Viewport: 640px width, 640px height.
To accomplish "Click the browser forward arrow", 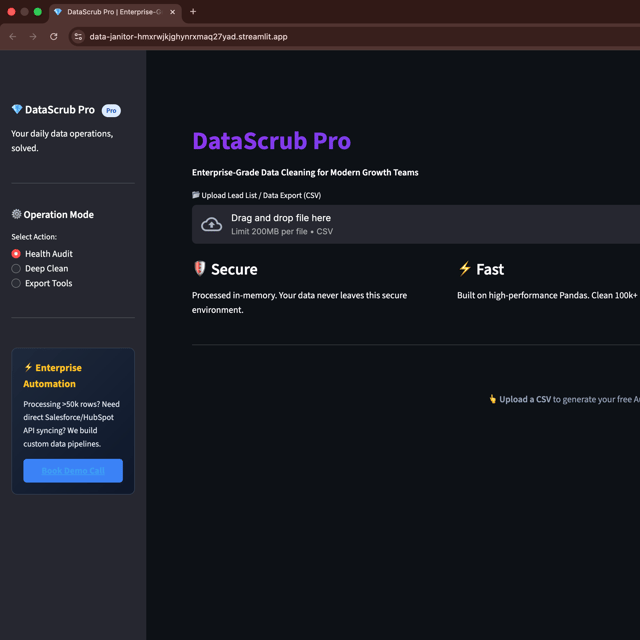I will pos(33,37).
